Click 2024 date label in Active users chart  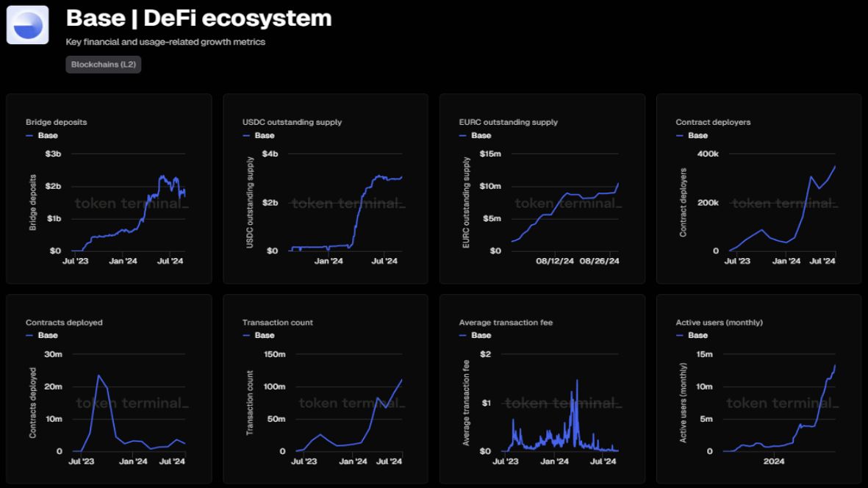pyautogui.click(x=774, y=461)
